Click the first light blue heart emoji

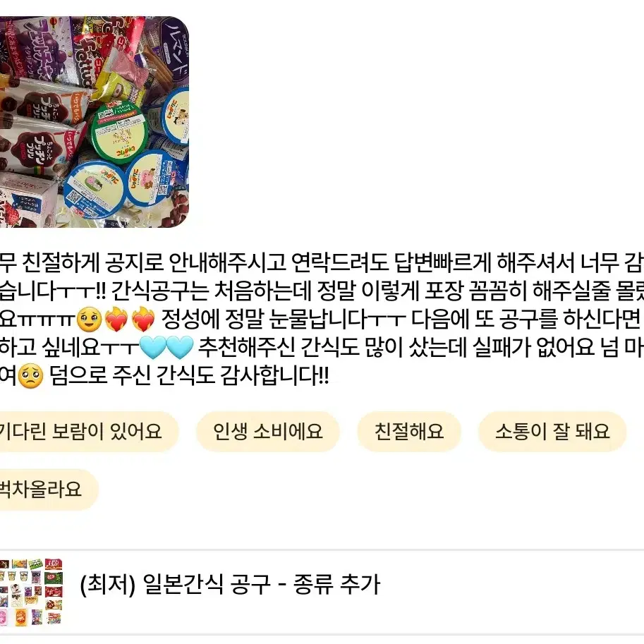[x=153, y=348]
